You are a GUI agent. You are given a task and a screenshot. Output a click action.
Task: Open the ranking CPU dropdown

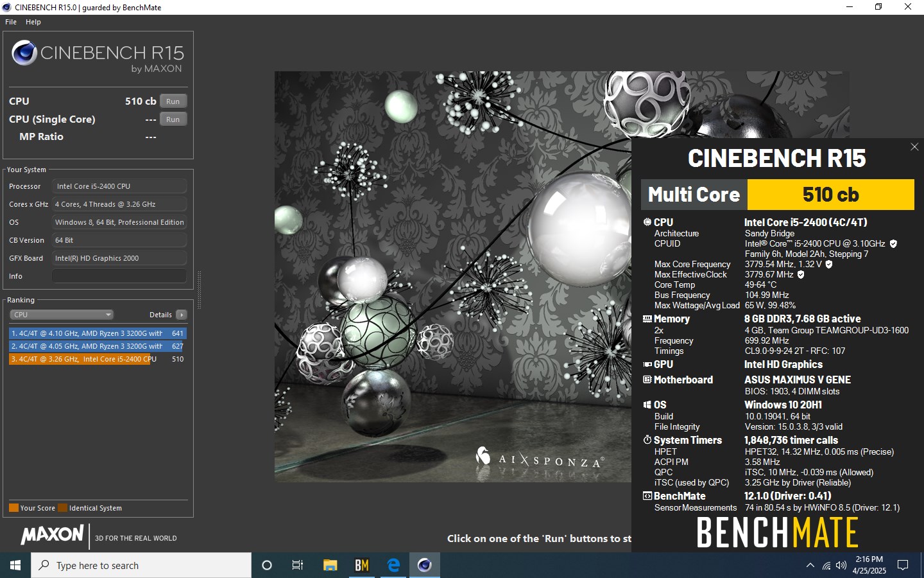pos(62,315)
